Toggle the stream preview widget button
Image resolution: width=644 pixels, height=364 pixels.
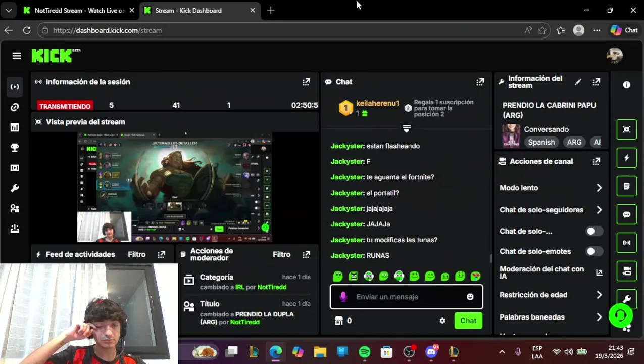pos(627,129)
